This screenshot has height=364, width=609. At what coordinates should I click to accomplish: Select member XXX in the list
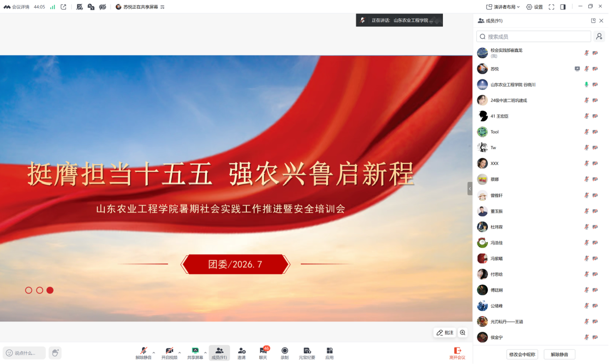coord(540,163)
